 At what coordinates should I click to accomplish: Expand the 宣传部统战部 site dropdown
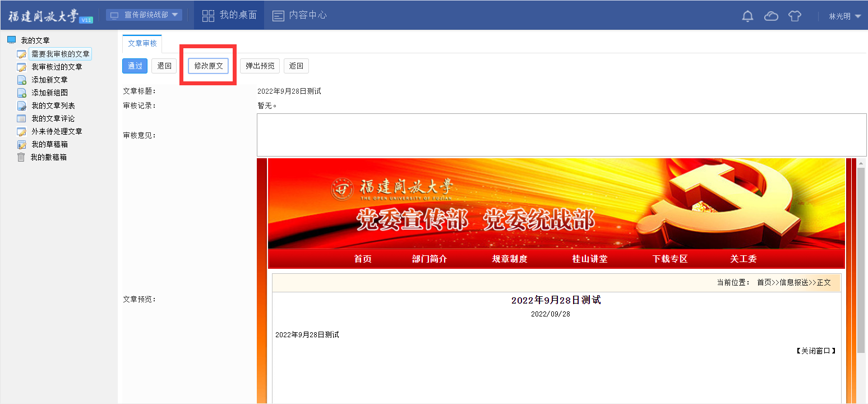(x=144, y=15)
